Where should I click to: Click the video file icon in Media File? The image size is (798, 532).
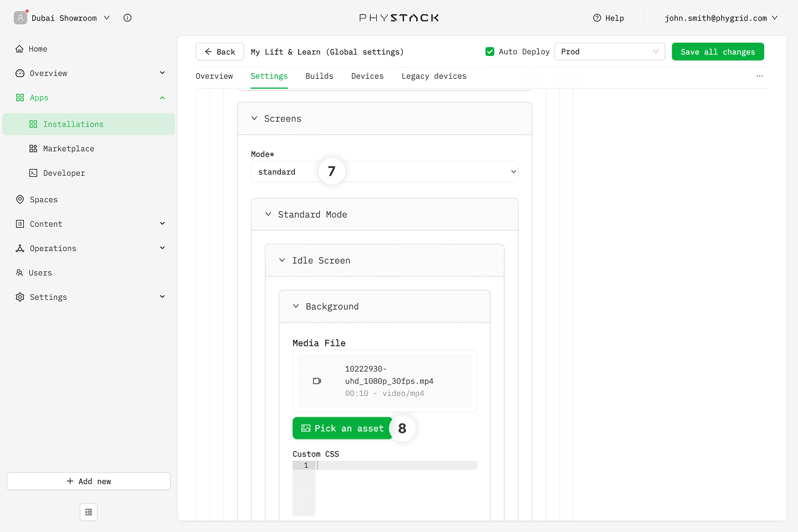pyautogui.click(x=317, y=381)
